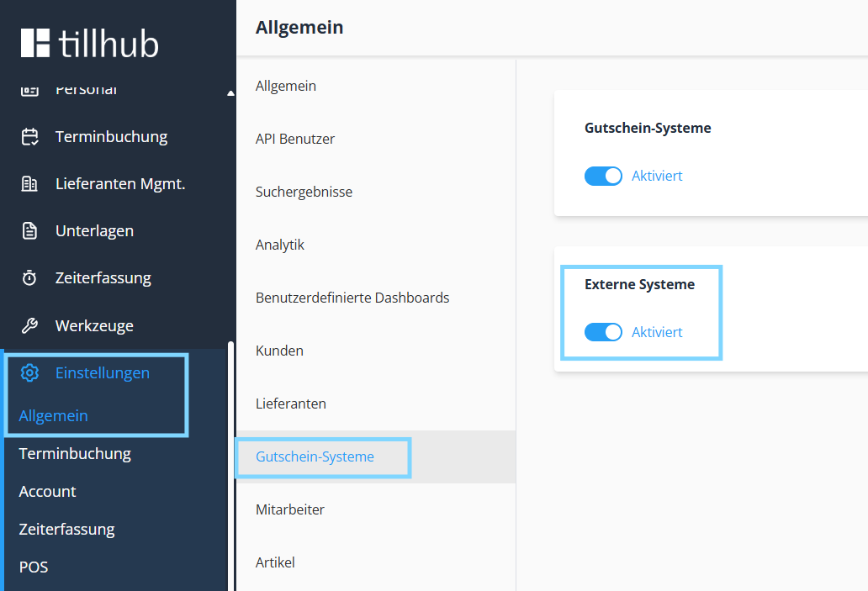868x591 pixels.
Task: Turn off the Externe Systeme toggle
Action: click(603, 332)
